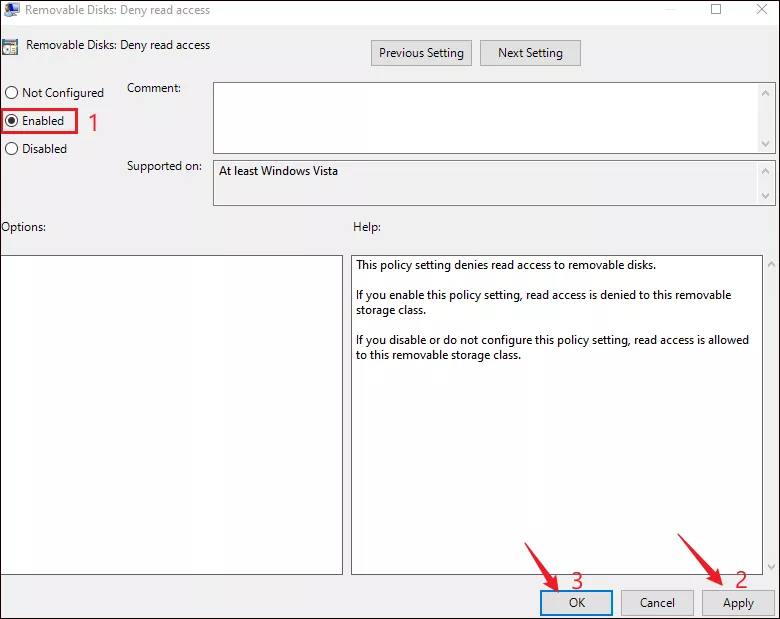This screenshot has height=619, width=780.
Task: Click the 'Comment:' label
Action: pos(154,88)
